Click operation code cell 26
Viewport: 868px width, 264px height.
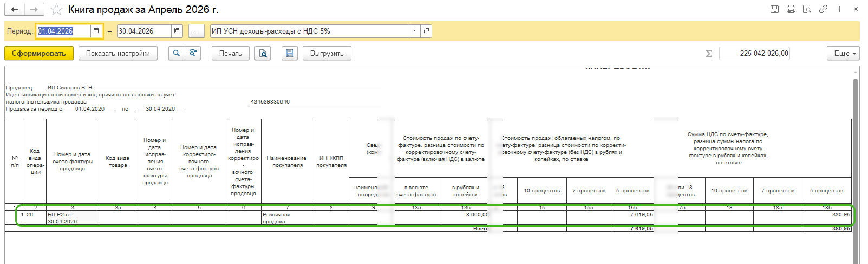36,218
